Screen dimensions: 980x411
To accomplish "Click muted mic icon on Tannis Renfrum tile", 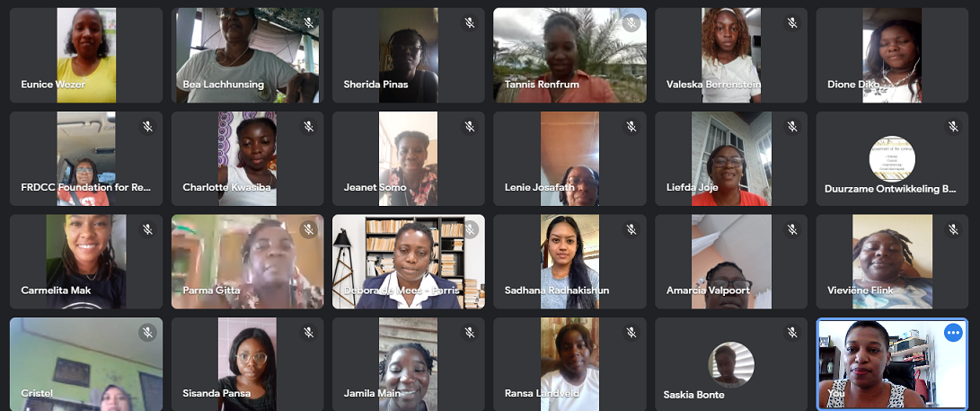I will coord(631,23).
